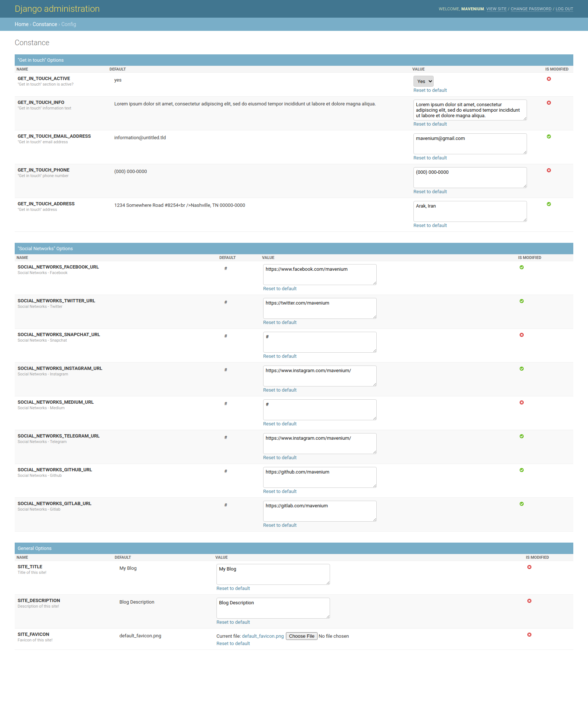Image resolution: width=588 pixels, height=709 pixels.
Task: Click green modified icon for Github URL
Action: pyautogui.click(x=521, y=470)
